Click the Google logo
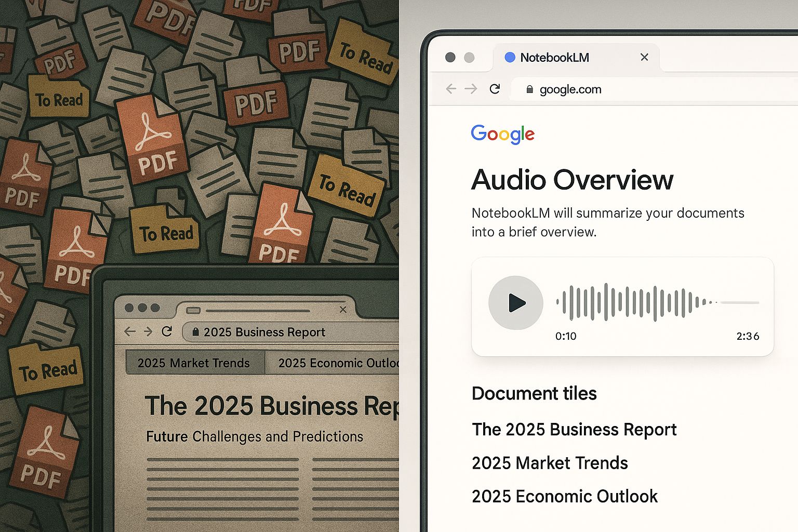The height and width of the screenshot is (532, 798). tap(502, 134)
